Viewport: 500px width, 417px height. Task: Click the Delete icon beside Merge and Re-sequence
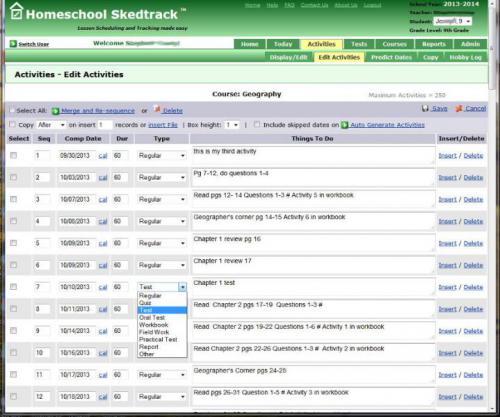click(157, 109)
